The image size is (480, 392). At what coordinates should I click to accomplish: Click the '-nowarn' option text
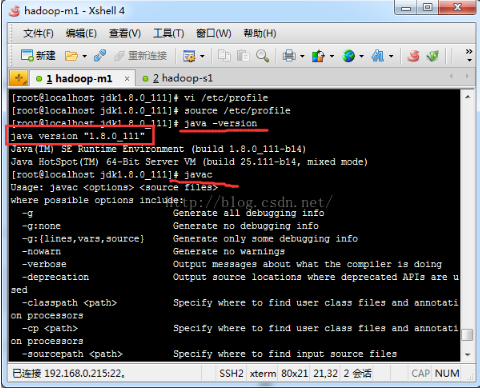[41, 251]
